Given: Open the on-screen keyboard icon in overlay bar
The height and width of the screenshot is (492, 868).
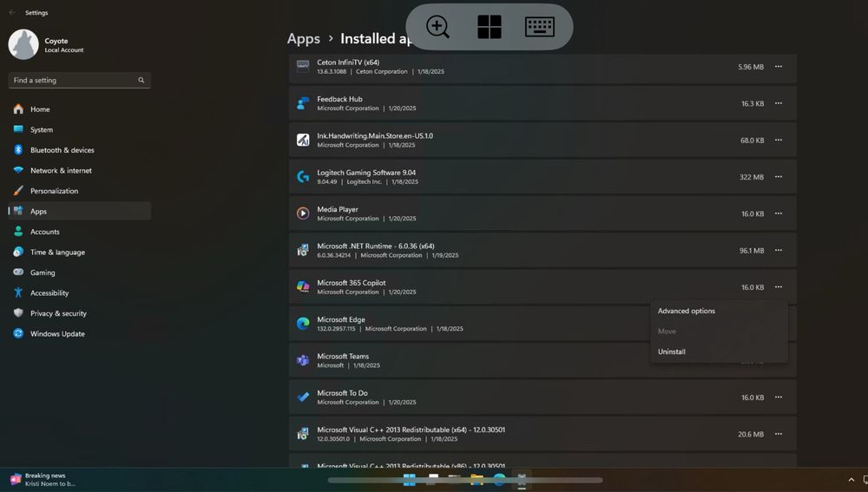Looking at the screenshot, I should click(540, 27).
